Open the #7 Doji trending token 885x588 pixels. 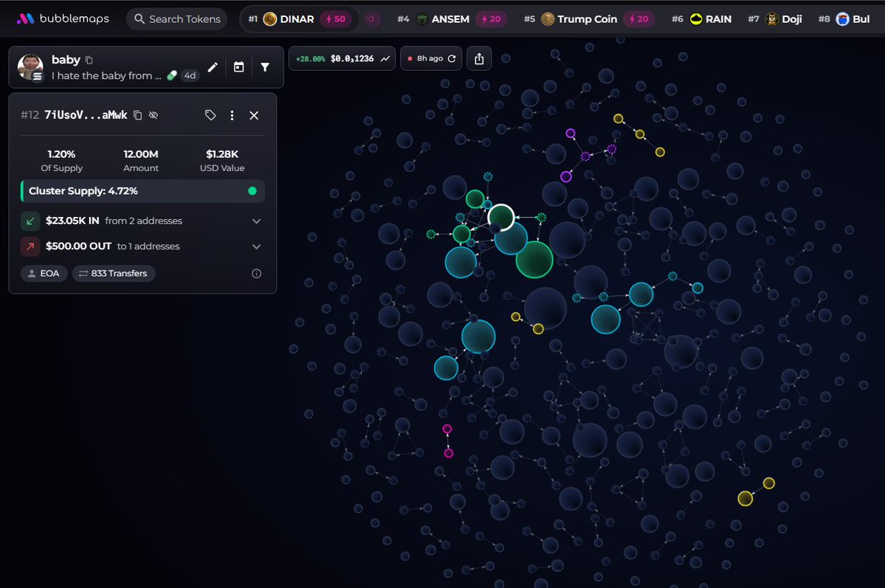point(775,19)
